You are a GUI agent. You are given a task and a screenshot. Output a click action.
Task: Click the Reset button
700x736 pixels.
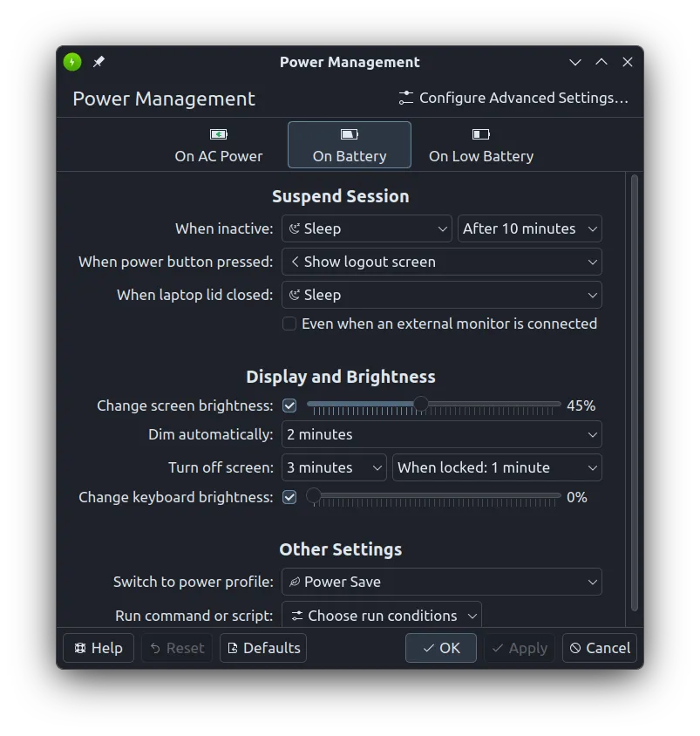pos(177,648)
